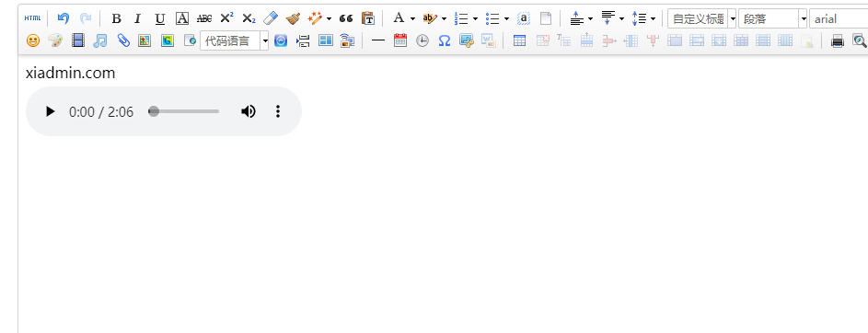Insert an ordered numbered list
868x333 pixels.
tap(461, 18)
